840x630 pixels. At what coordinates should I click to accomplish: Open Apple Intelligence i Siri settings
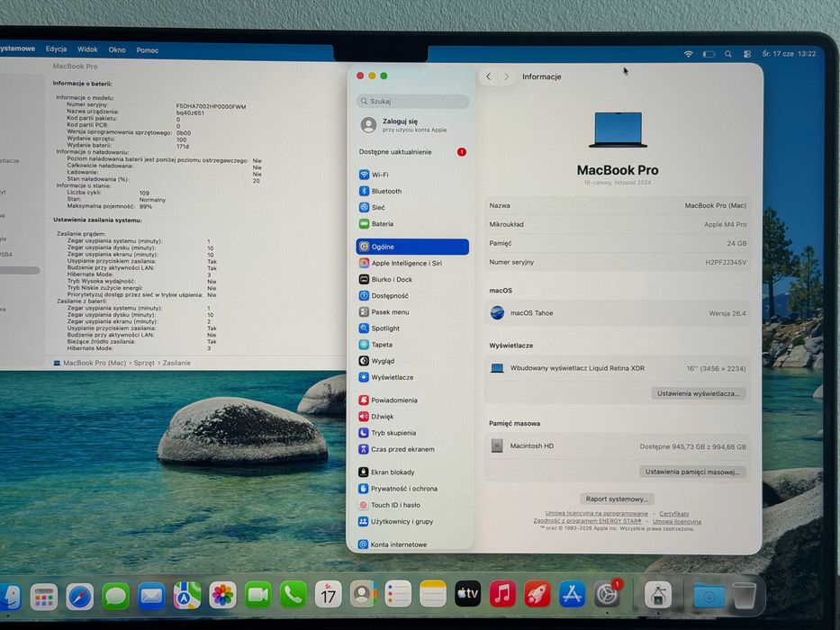412,263
